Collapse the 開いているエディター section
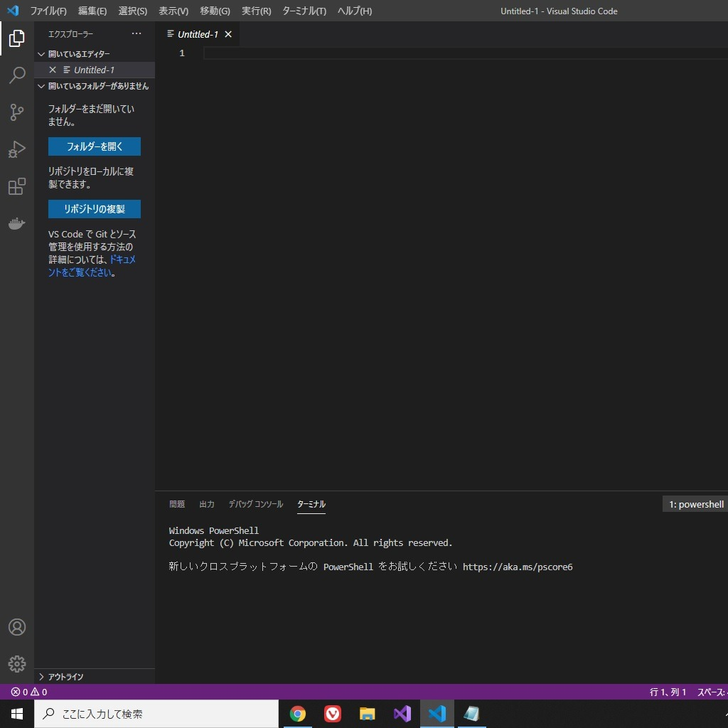This screenshot has width=728, height=728. click(x=95, y=54)
